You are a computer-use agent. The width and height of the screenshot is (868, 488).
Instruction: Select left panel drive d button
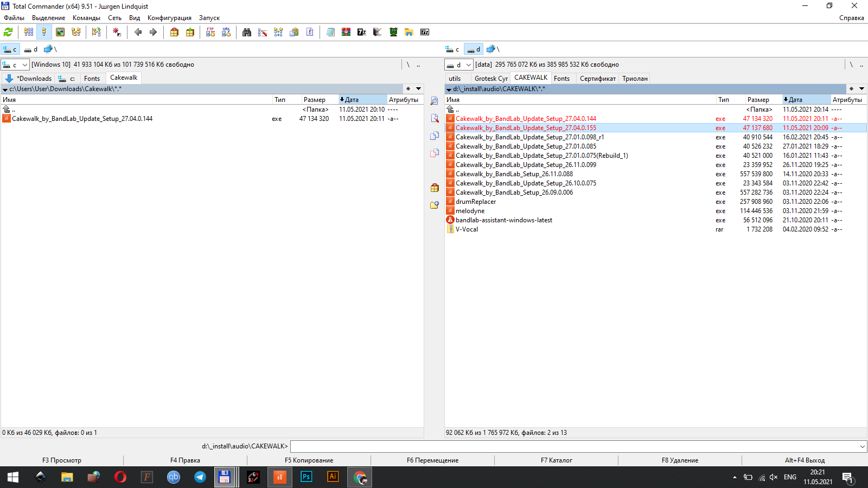tap(31, 49)
